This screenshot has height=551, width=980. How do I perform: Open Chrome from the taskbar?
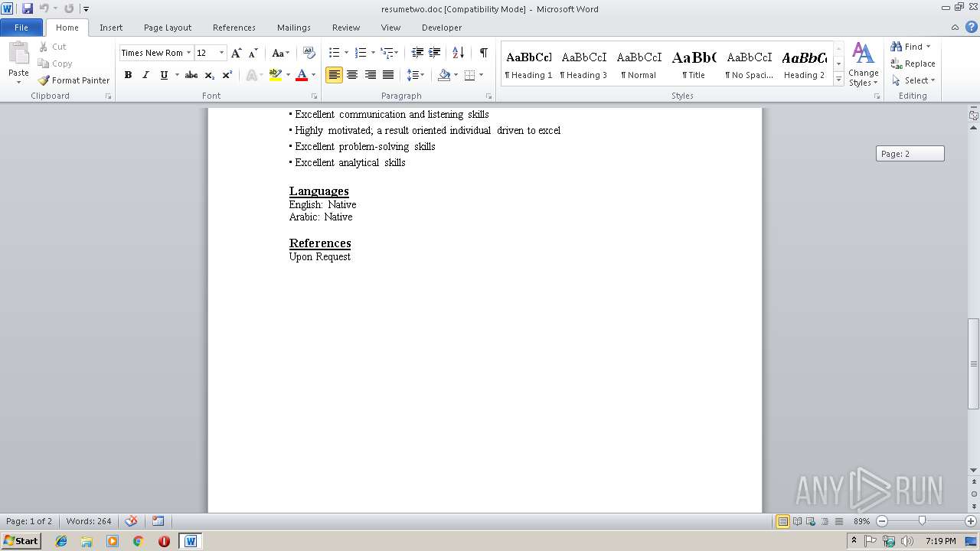(138, 541)
